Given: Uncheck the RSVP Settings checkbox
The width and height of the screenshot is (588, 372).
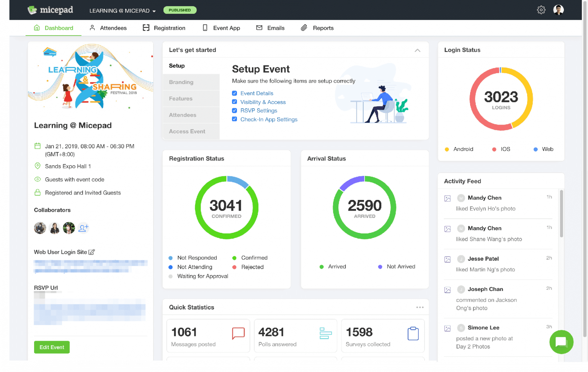Looking at the screenshot, I should pyautogui.click(x=234, y=110).
